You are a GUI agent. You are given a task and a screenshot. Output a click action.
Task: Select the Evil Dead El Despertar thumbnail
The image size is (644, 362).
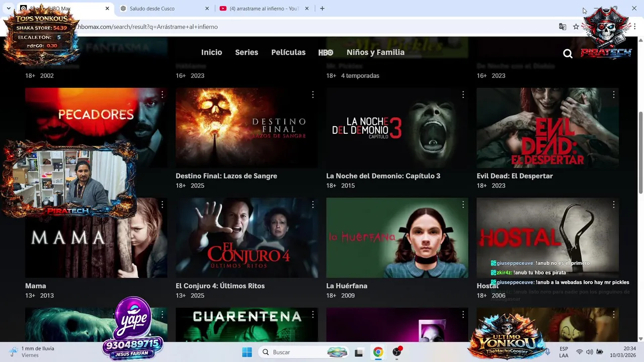click(x=547, y=128)
